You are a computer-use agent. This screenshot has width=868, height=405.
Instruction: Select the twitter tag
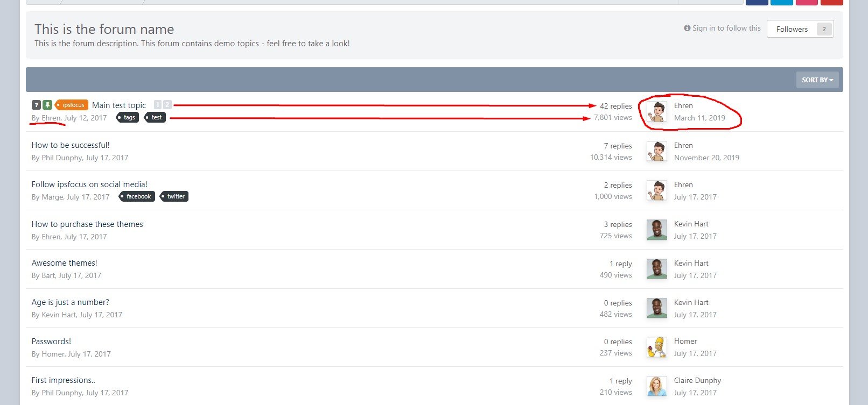pos(174,196)
